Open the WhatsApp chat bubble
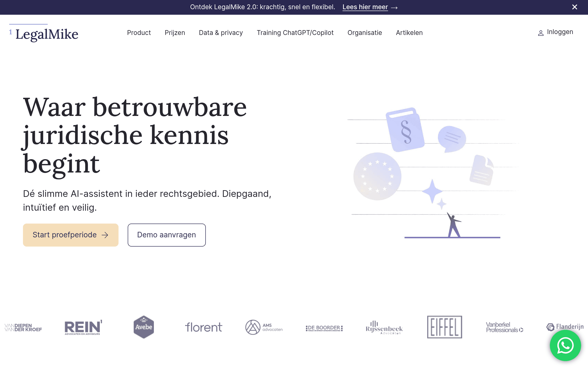This screenshot has width=588, height=368. 565,345
